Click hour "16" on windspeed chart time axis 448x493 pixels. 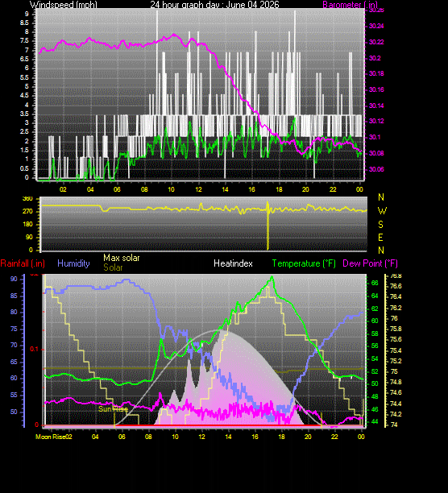point(252,189)
